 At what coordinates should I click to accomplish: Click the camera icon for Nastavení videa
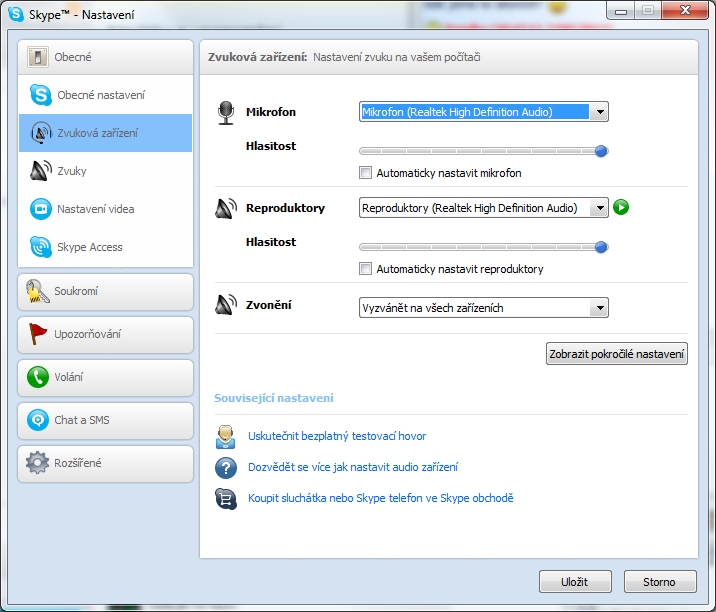[x=41, y=209]
